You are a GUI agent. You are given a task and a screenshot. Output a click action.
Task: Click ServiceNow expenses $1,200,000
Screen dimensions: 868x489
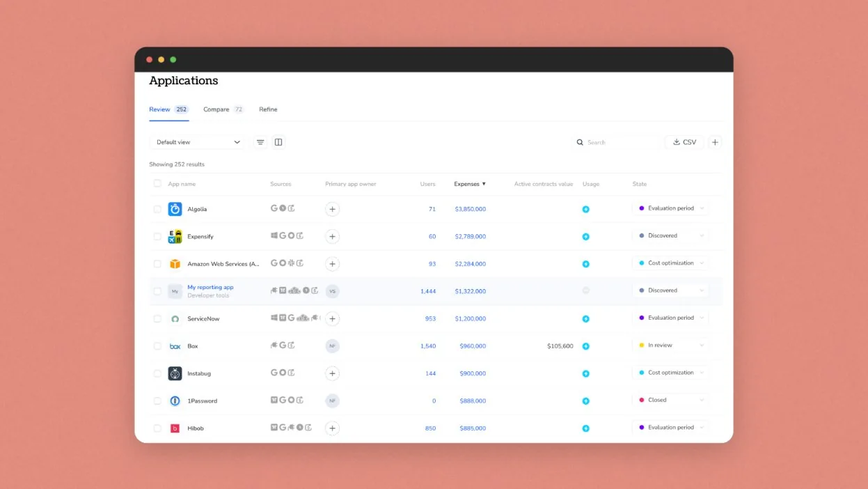click(471, 318)
